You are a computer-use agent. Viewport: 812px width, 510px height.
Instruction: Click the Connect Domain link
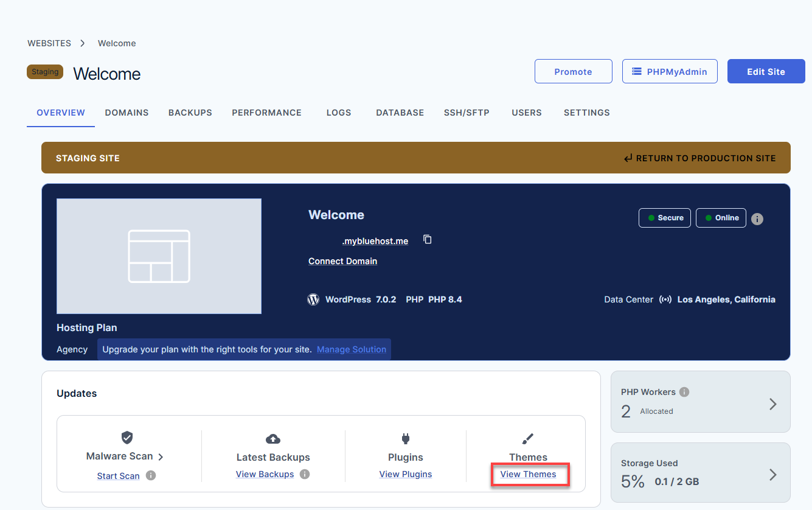point(343,261)
